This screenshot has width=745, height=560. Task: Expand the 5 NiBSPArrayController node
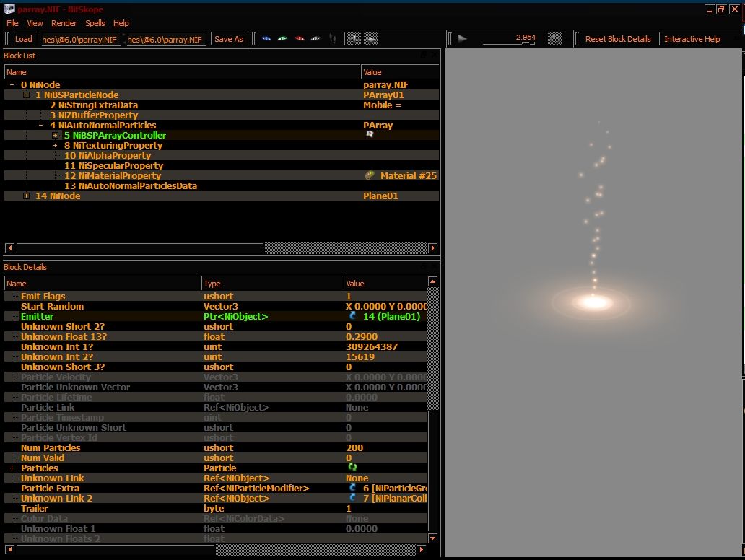[x=56, y=136]
